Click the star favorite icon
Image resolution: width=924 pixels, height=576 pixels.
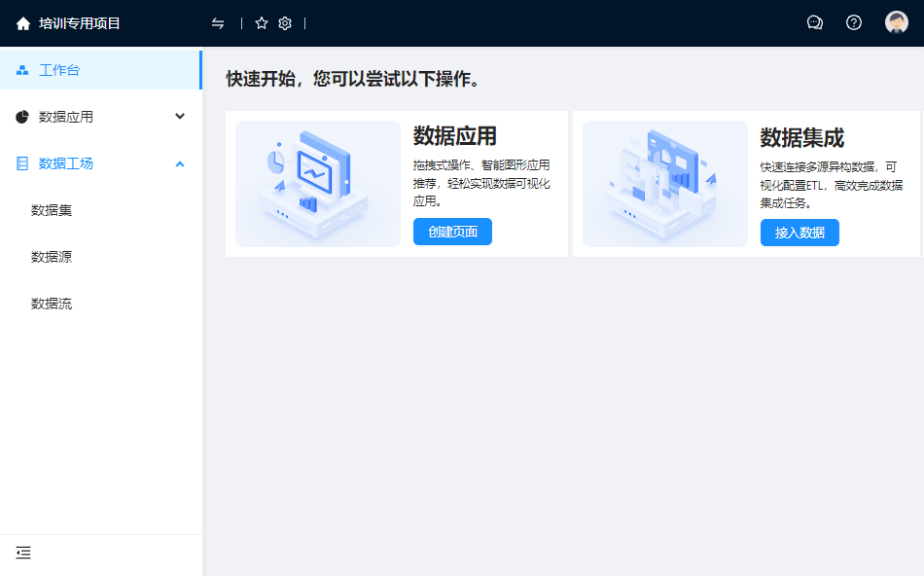click(262, 23)
